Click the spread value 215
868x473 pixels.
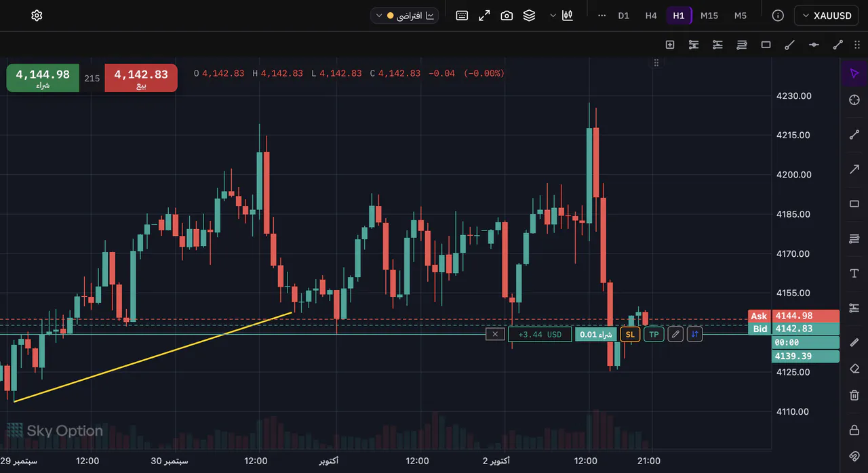92,79
